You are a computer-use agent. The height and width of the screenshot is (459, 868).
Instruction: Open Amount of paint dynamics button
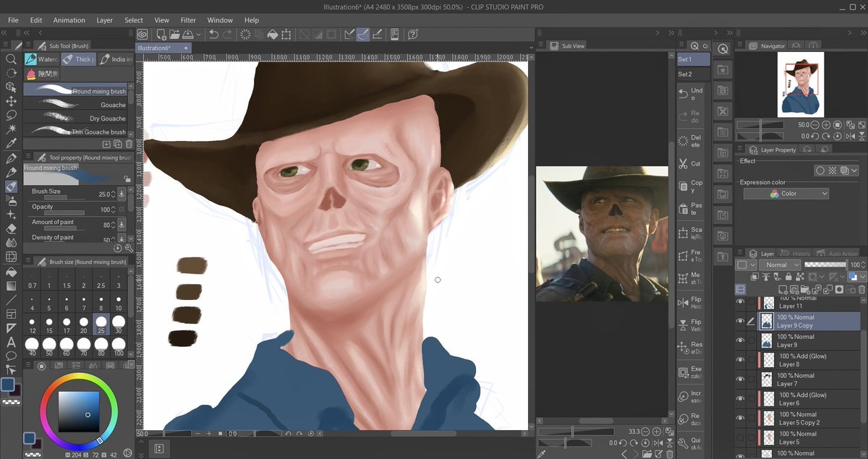(122, 223)
